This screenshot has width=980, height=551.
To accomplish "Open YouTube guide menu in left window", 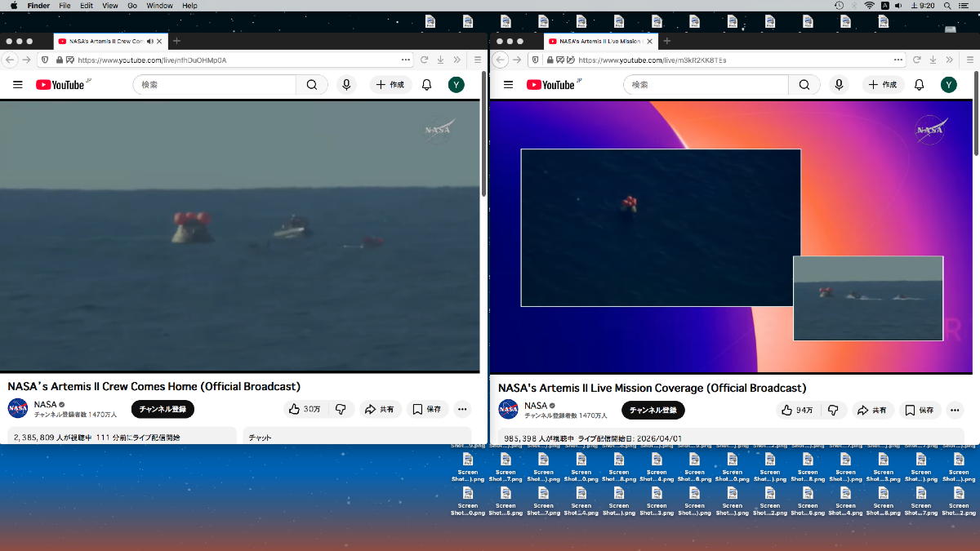I will [x=18, y=85].
